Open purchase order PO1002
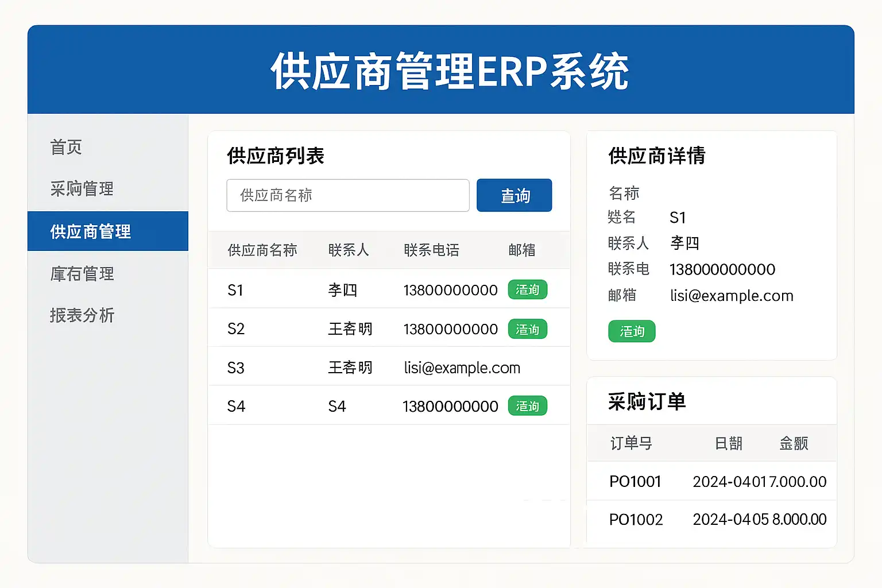The width and height of the screenshot is (882, 588). [636, 520]
